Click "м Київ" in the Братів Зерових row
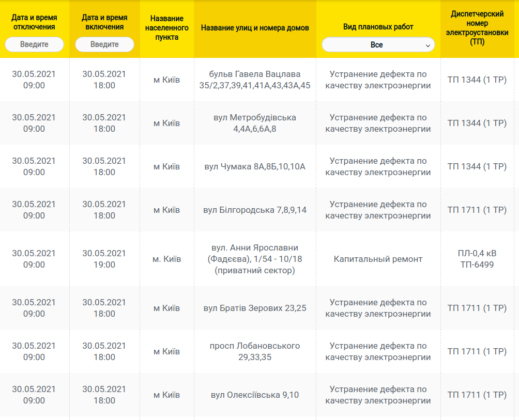 point(167,308)
